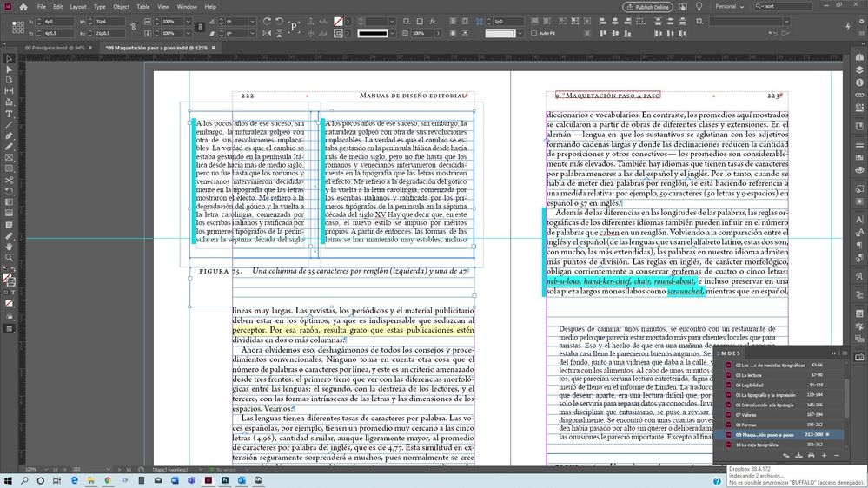Switch to the 00 Principios.indd tab
The height and width of the screenshot is (488, 868).
tap(55, 47)
